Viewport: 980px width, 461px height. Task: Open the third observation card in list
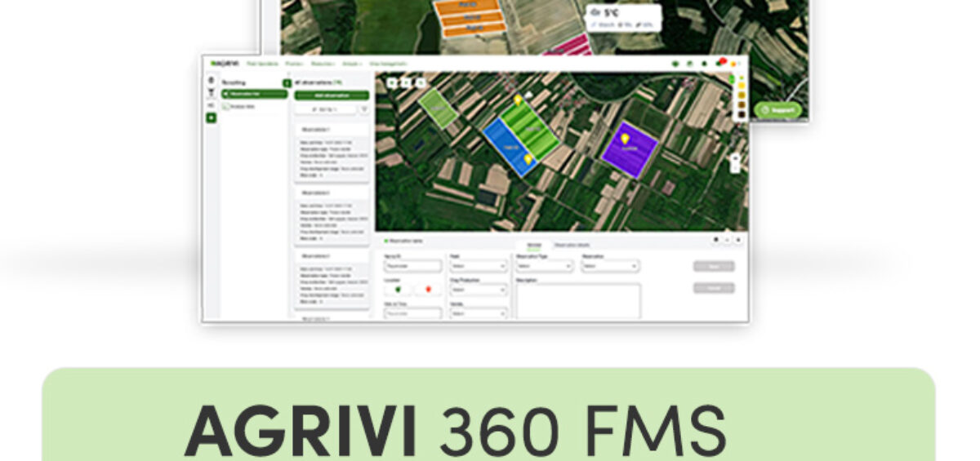(x=332, y=278)
